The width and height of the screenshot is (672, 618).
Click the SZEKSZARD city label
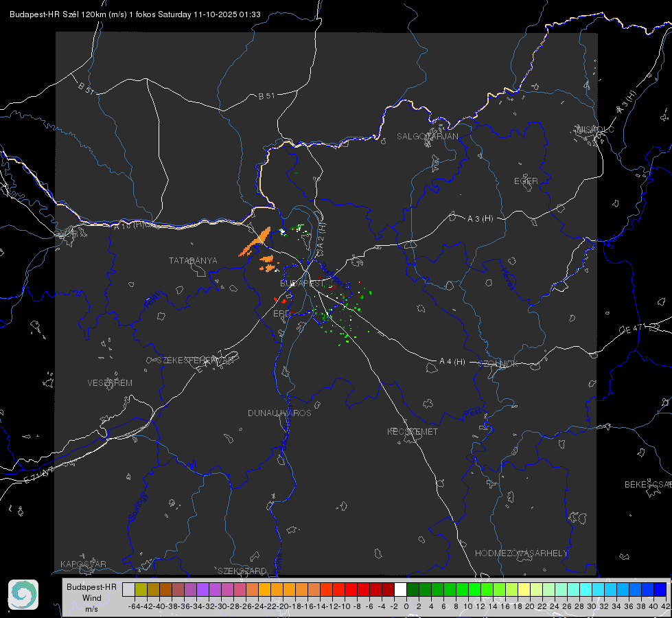coord(242,571)
